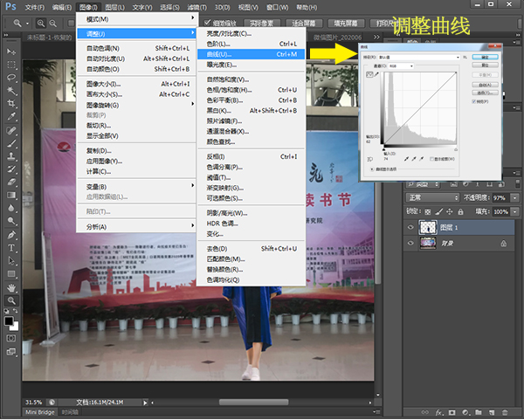Viewport: 524px width, 420px height.
Task: Activate the Hand tool
Action: [11, 287]
